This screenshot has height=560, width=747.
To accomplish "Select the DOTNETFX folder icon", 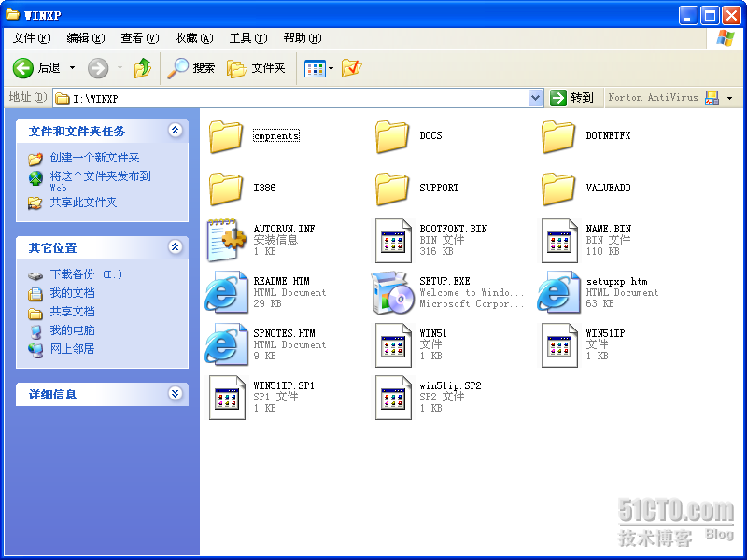I will 557,136.
